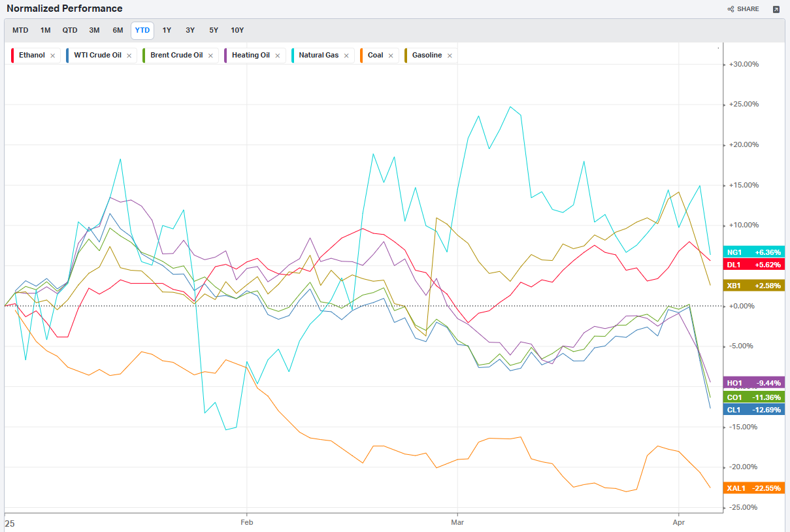The image size is (790, 532).
Task: Remove Ethanol from the chart
Action: point(53,56)
